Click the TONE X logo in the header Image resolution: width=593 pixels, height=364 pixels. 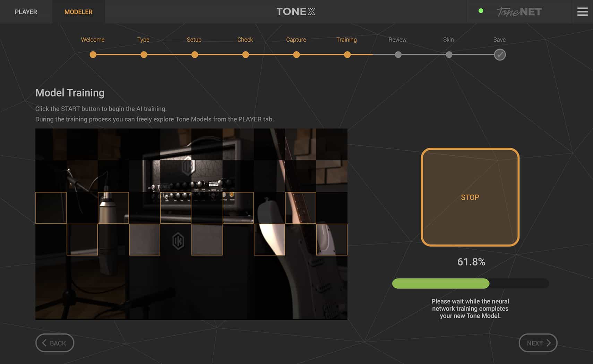pyautogui.click(x=296, y=11)
